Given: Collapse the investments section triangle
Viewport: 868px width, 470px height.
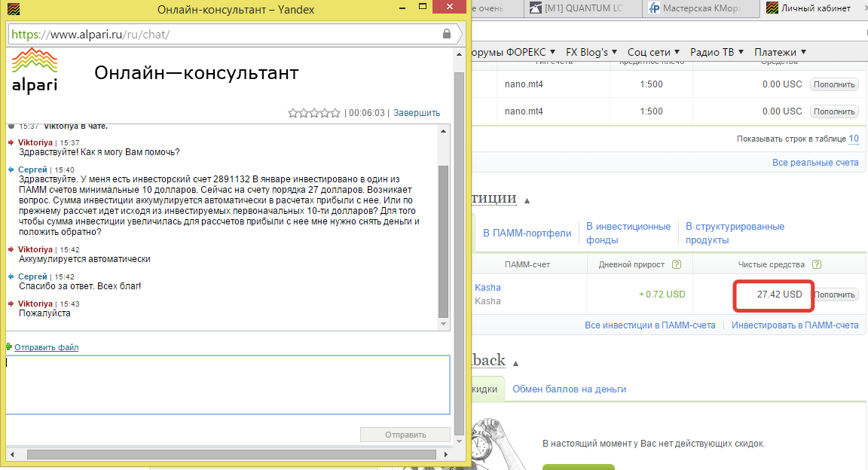Looking at the screenshot, I should tap(527, 201).
